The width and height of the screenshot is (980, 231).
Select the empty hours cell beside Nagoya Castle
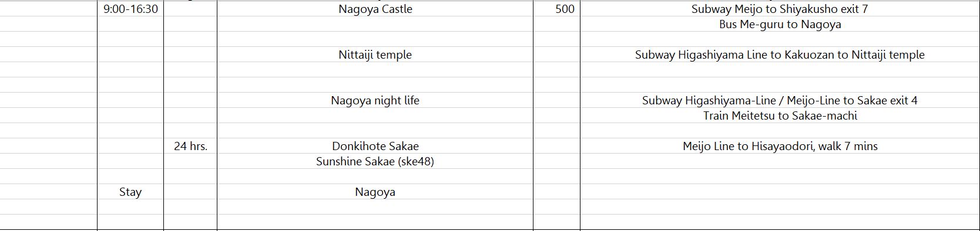click(190, 9)
